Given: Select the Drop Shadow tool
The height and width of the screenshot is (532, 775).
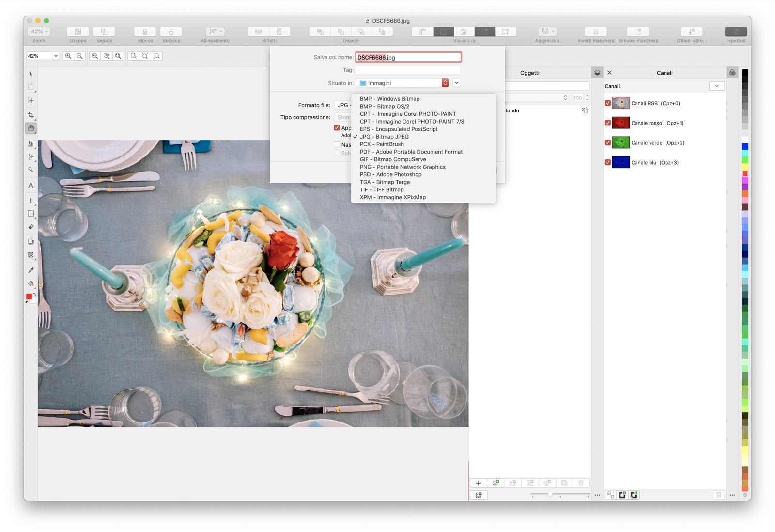Looking at the screenshot, I should [x=31, y=242].
